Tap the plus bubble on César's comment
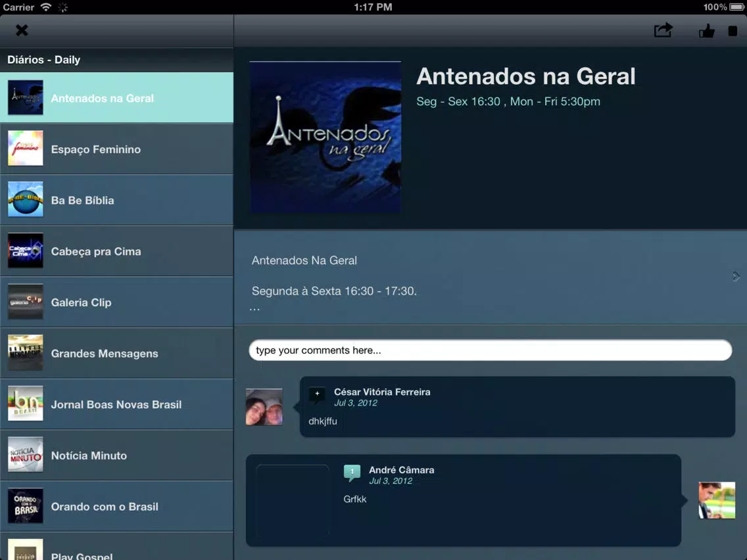Viewport: 747px width, 560px height. point(317,394)
